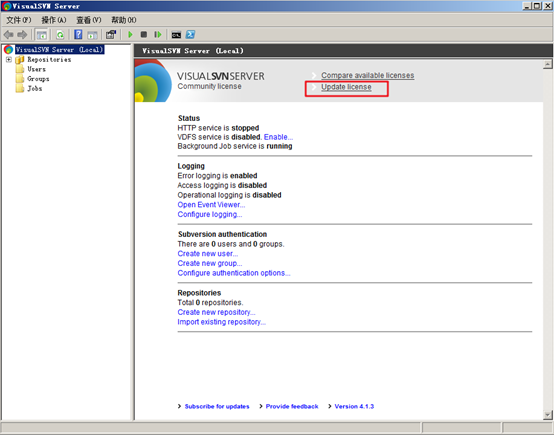Open the 文件(F) menu
The width and height of the screenshot is (554, 435).
(x=19, y=20)
